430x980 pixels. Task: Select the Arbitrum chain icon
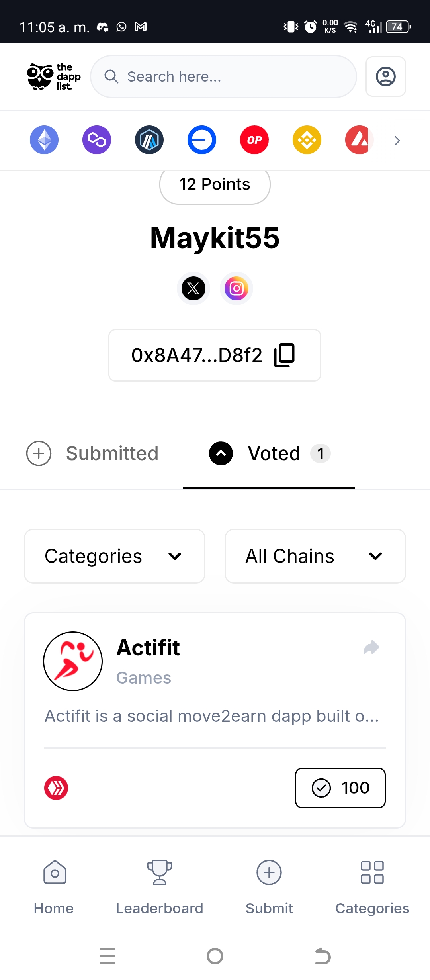click(149, 140)
